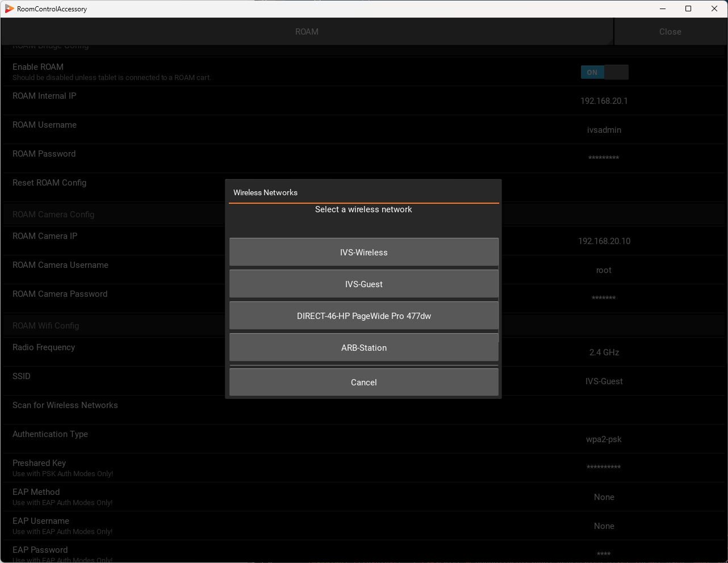Click the Close button in header
The height and width of the screenshot is (563, 728).
tap(670, 32)
